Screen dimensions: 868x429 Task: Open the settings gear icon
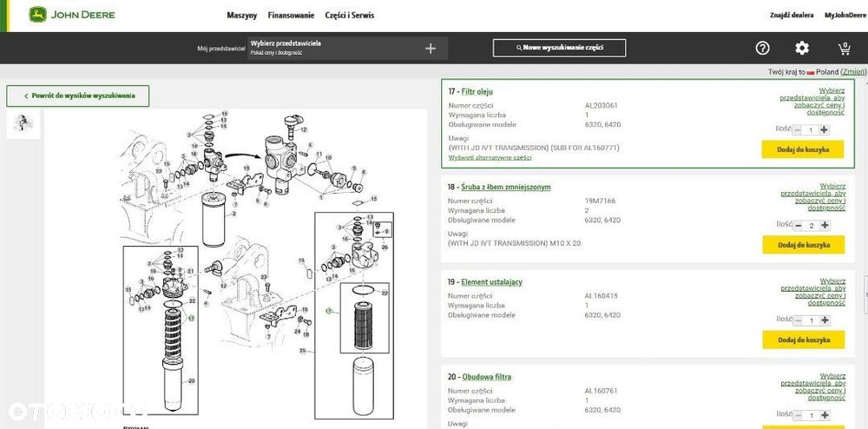click(x=801, y=48)
